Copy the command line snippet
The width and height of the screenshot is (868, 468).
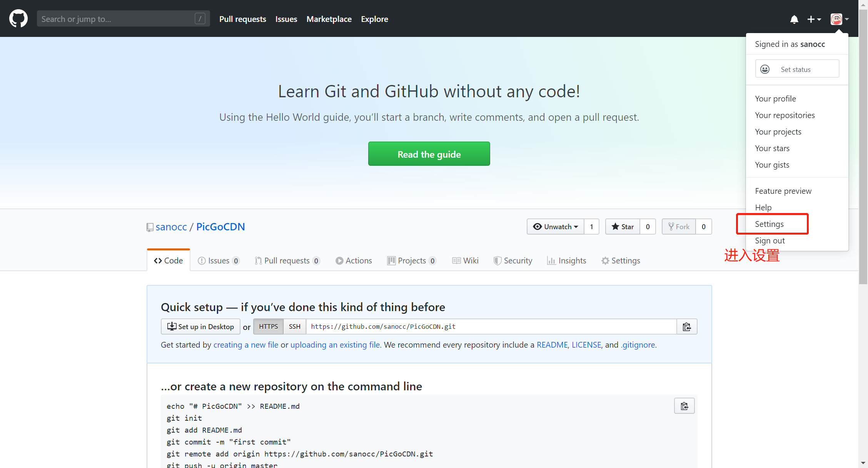click(684, 406)
